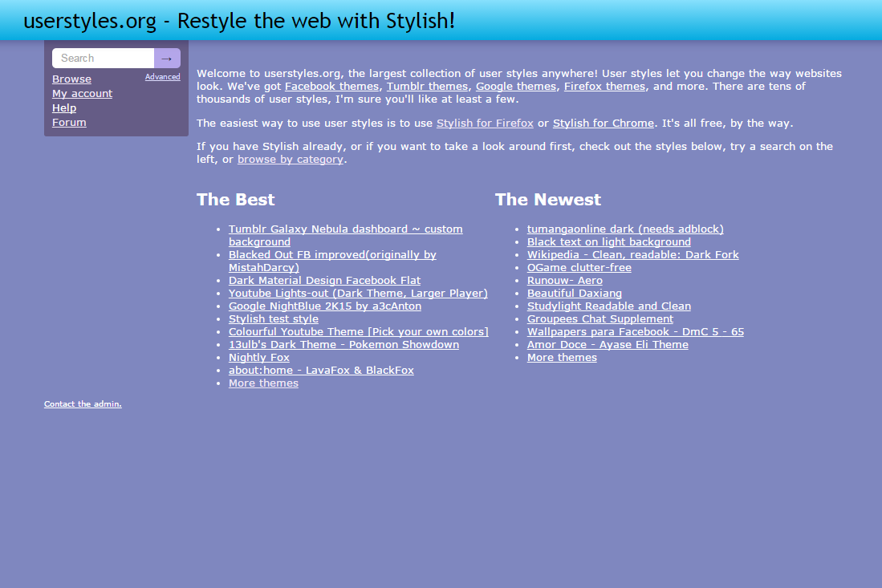Image resolution: width=882 pixels, height=588 pixels.
Task: Open Tumblr themes link
Action: pos(427,86)
